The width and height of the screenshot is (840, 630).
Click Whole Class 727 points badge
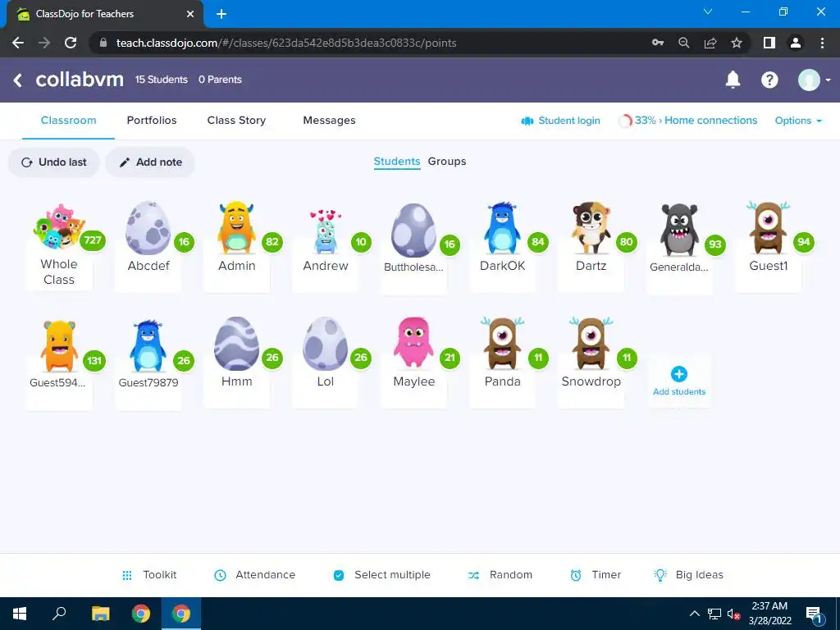pyautogui.click(x=93, y=240)
